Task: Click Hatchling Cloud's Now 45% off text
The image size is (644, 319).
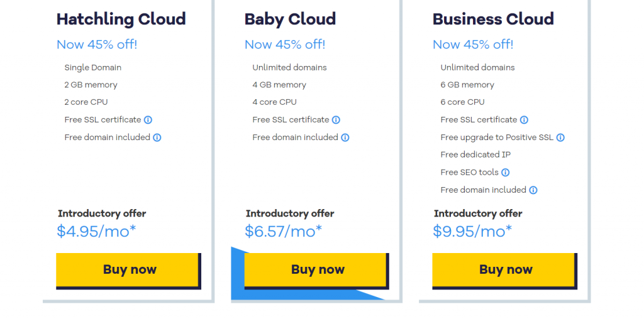Action: (x=97, y=45)
